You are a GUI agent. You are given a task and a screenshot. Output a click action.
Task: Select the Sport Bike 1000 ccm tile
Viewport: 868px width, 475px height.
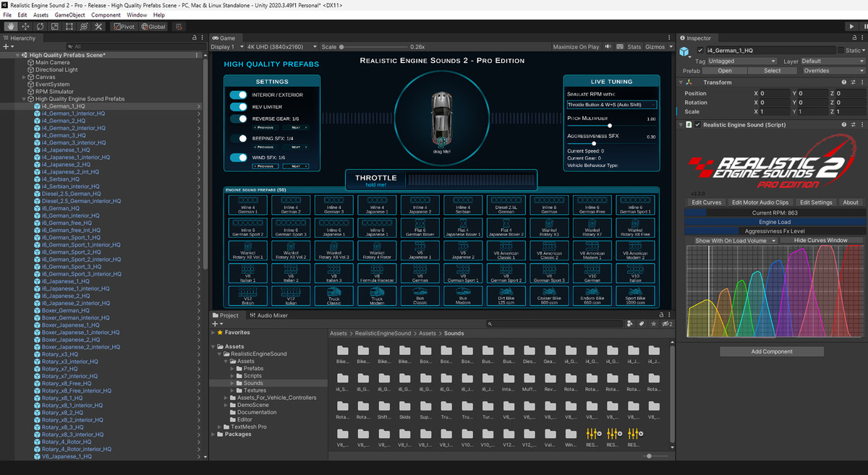pyautogui.click(x=634, y=295)
